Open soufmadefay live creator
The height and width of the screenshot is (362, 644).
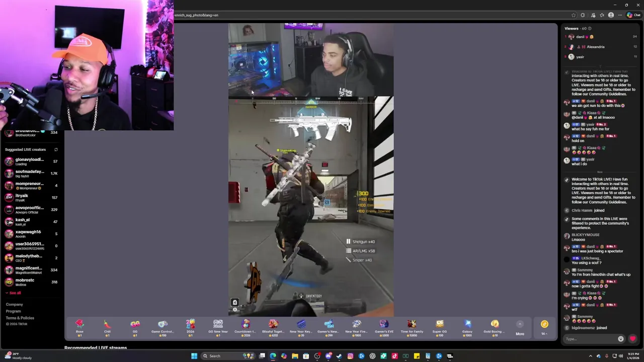[x=31, y=173]
